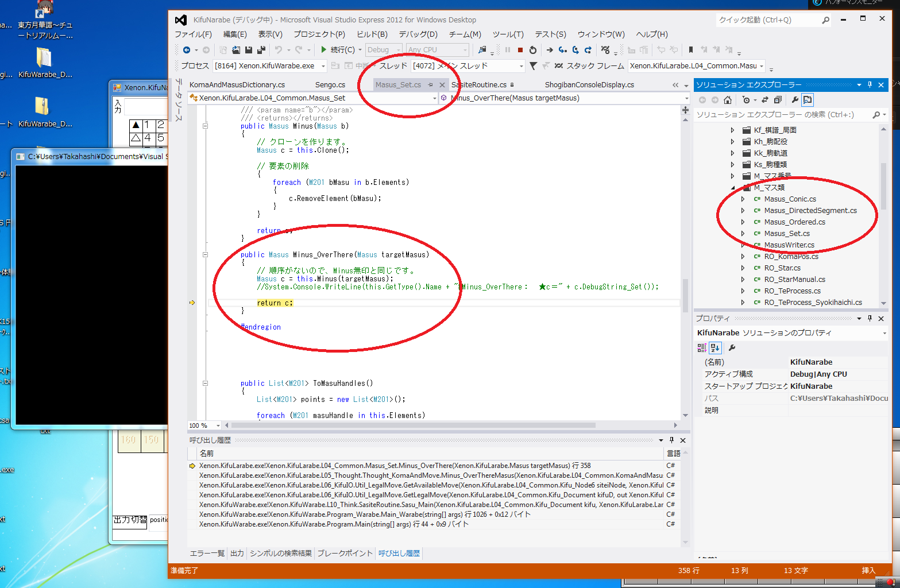Click Collapse All icon in Solution Explorer
This screenshot has width=900, height=588.
tap(778, 100)
